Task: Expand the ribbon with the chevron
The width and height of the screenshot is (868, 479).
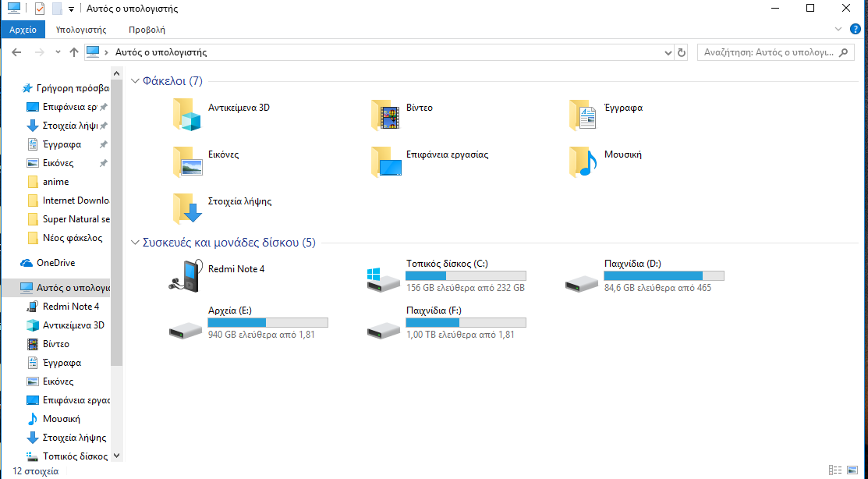Action: [x=838, y=29]
